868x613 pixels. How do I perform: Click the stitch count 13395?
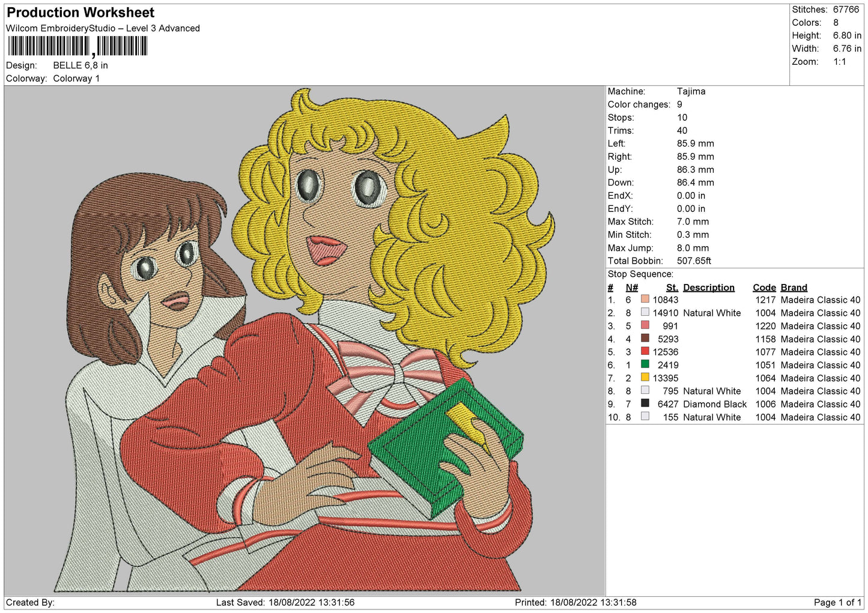[666, 378]
